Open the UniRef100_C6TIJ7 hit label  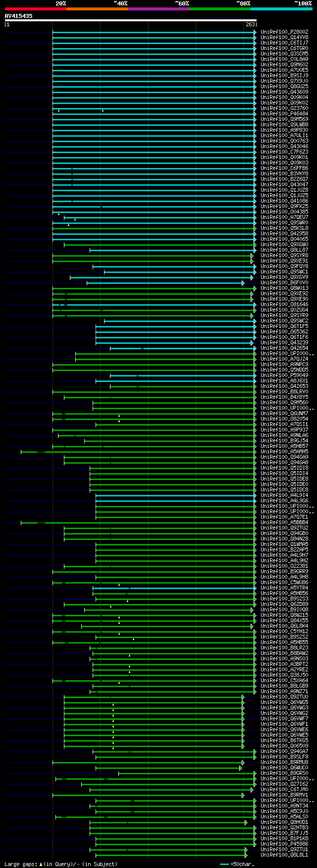click(x=284, y=43)
